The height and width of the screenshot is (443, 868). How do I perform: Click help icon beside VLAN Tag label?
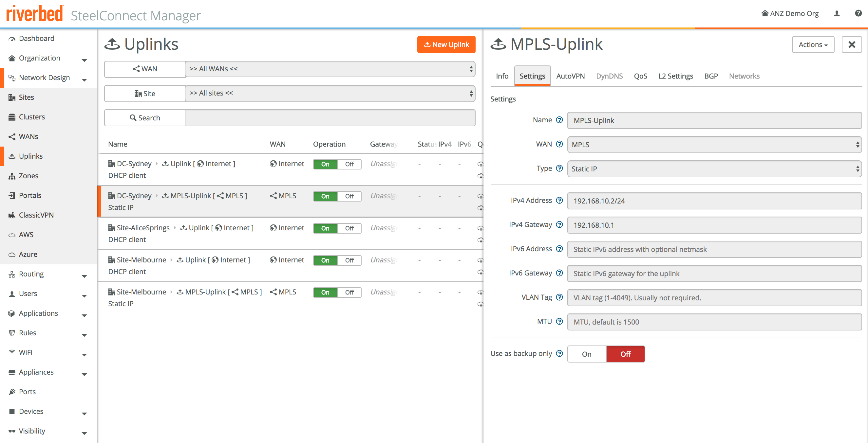pyautogui.click(x=559, y=297)
